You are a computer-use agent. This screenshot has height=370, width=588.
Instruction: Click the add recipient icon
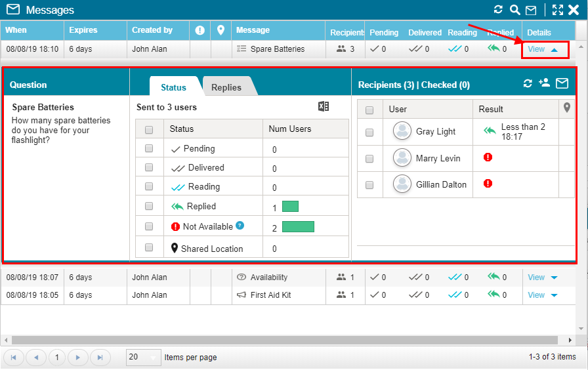point(544,83)
